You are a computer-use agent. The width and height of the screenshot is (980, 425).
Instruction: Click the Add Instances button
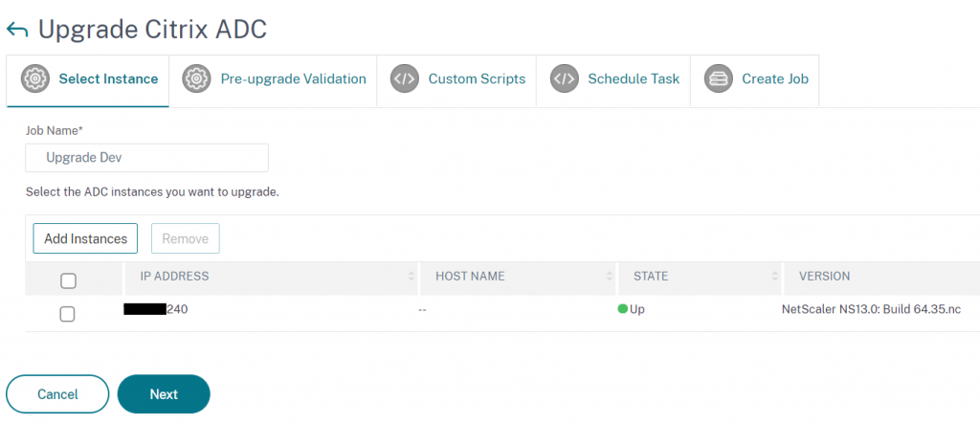85,238
